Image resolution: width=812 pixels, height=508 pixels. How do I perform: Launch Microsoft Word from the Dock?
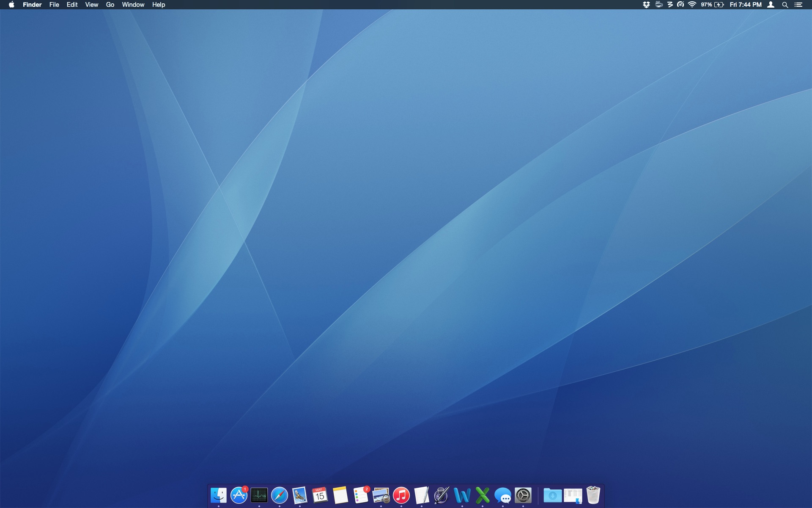click(462, 495)
